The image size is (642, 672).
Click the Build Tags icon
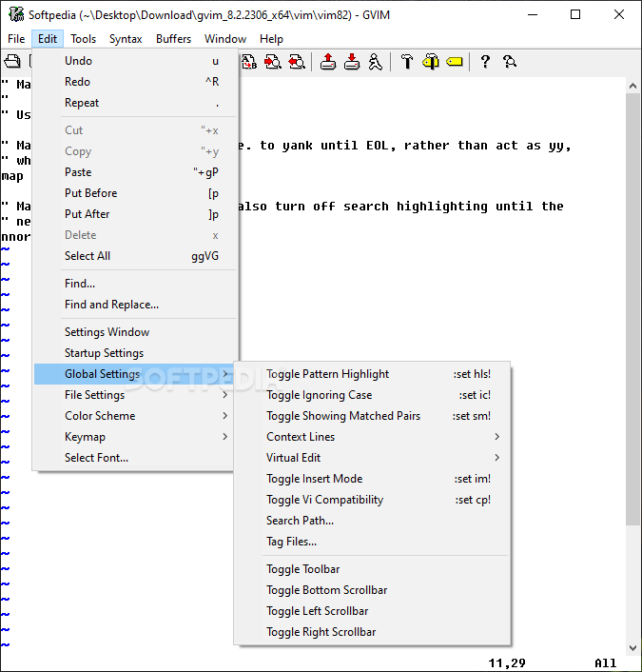431,62
